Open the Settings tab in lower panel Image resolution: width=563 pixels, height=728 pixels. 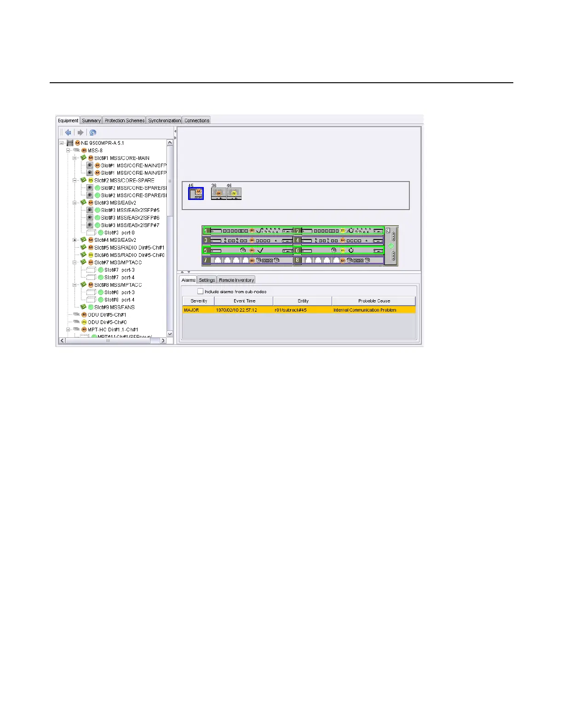tap(207, 280)
